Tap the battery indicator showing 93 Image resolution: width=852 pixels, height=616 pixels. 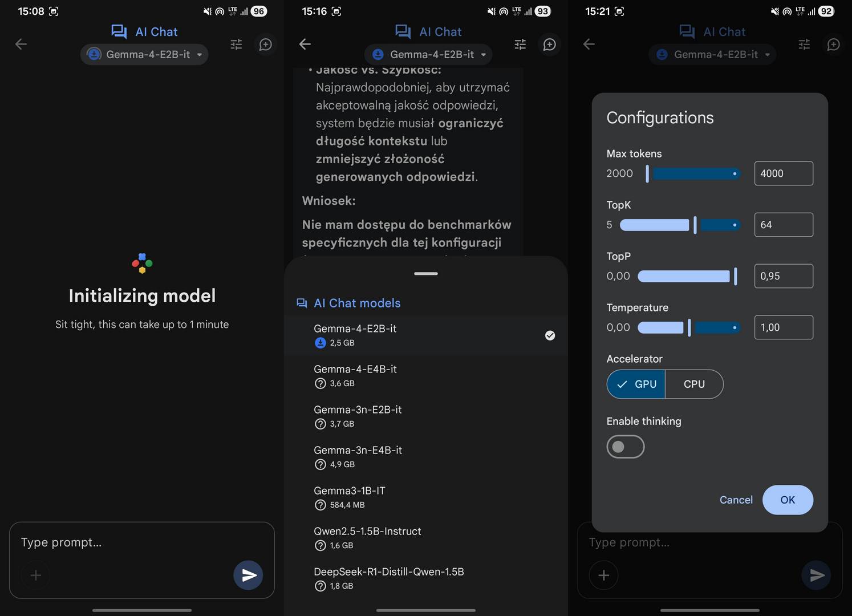pos(543,11)
